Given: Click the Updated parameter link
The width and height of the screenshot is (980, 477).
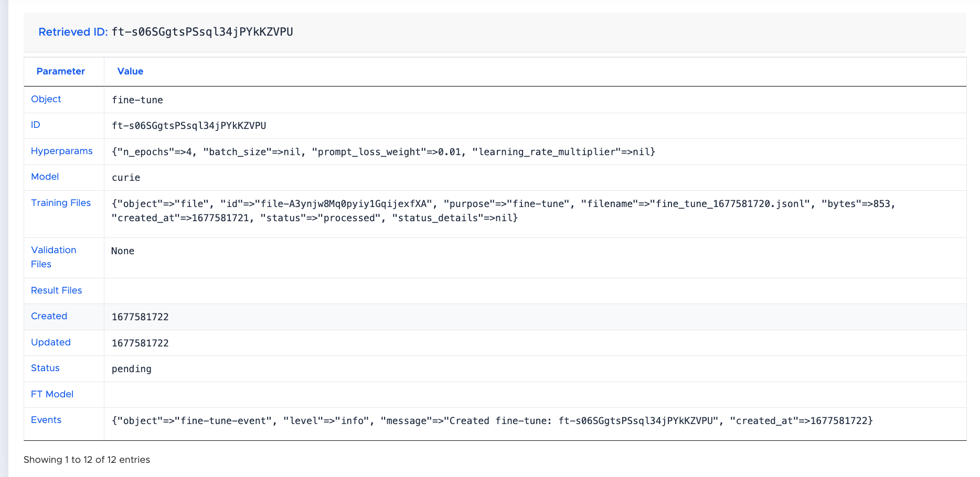Looking at the screenshot, I should click(x=50, y=342).
